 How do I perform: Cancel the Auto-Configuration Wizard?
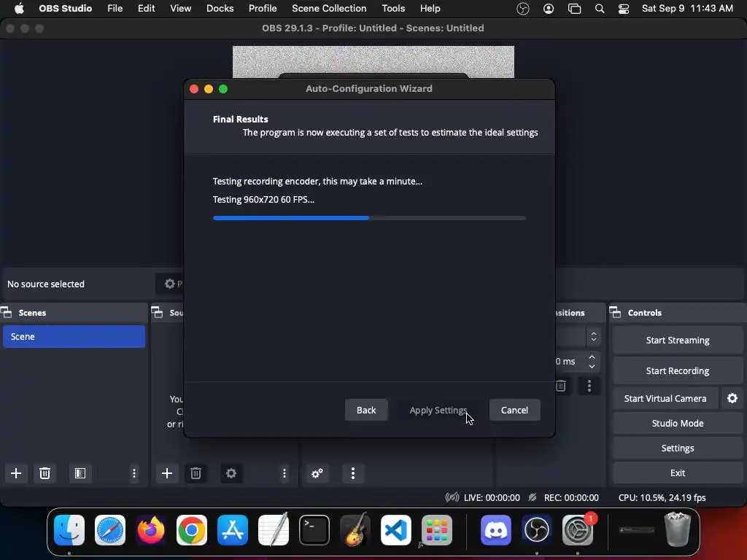point(514,410)
